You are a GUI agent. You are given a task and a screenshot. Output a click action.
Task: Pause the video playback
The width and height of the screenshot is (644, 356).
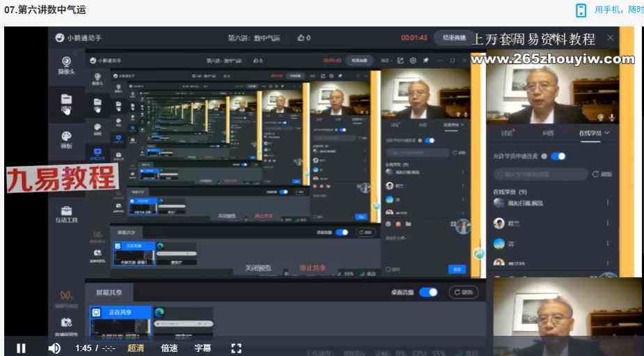(21, 348)
